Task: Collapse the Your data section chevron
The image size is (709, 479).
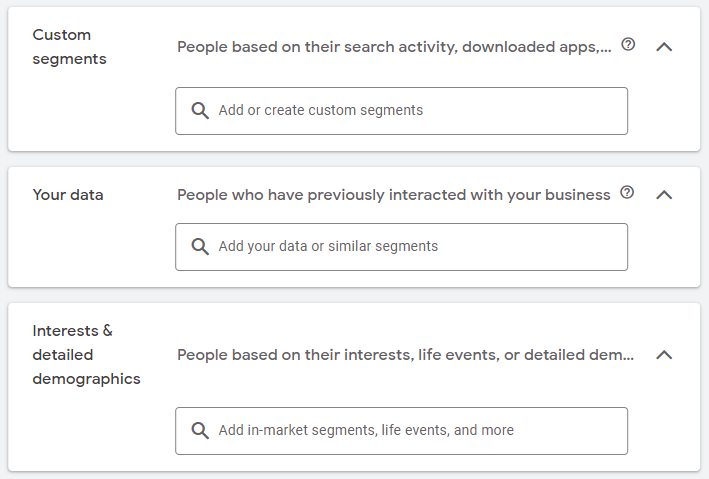Action: tap(664, 194)
